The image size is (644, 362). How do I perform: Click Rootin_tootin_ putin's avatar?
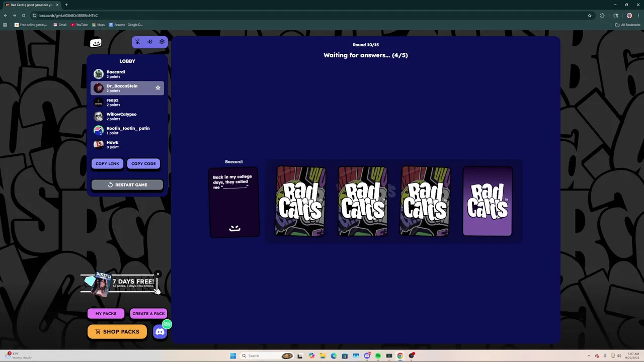(x=99, y=130)
